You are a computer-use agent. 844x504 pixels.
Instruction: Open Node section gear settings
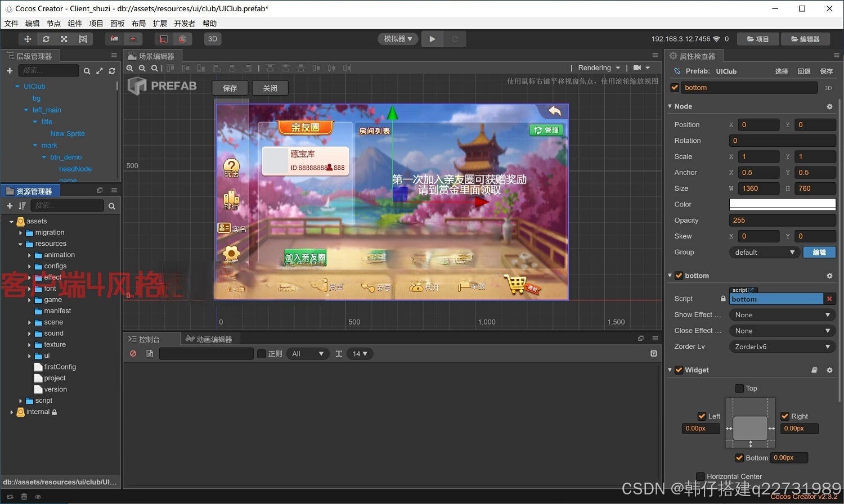829,106
